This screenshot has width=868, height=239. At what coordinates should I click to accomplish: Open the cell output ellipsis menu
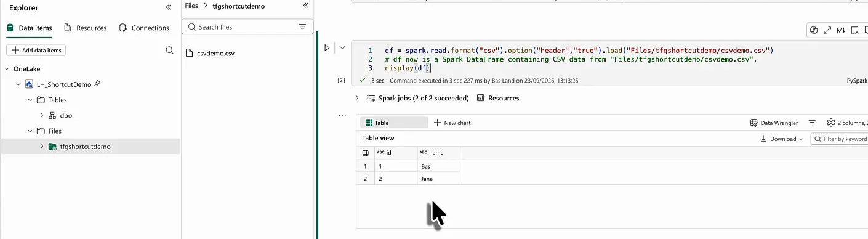342,115
